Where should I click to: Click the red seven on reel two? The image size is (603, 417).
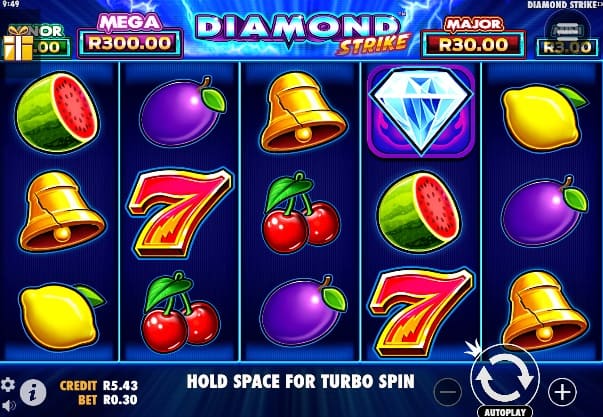point(179,212)
